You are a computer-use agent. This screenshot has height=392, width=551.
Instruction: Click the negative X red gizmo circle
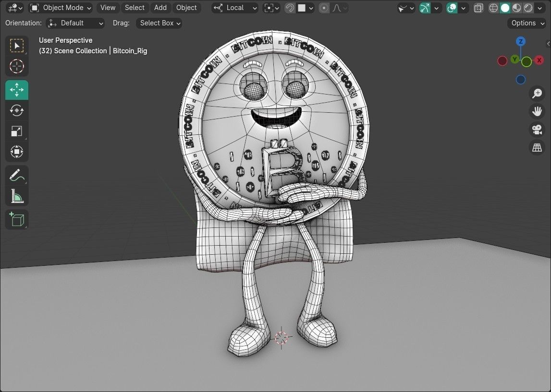[502, 61]
